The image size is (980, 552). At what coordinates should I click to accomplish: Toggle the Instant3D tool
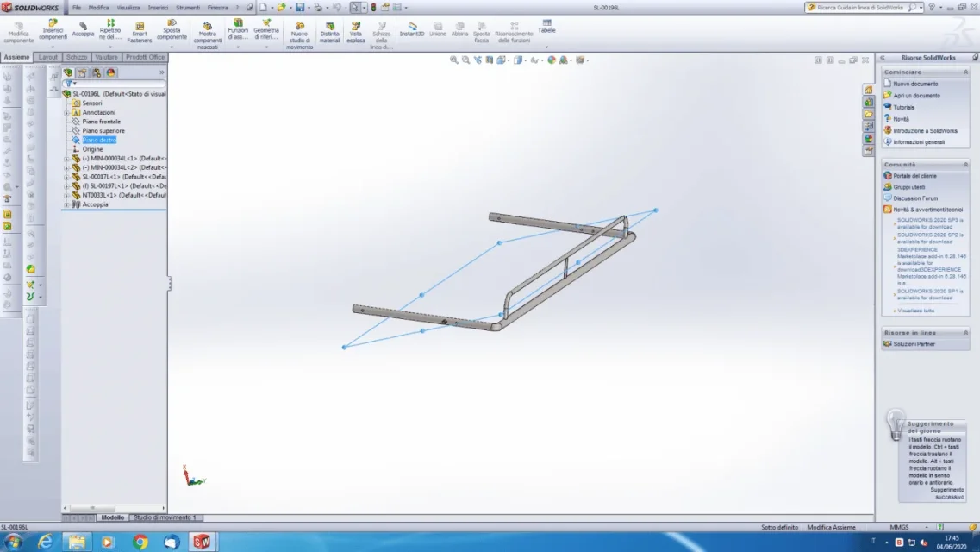click(x=412, y=29)
